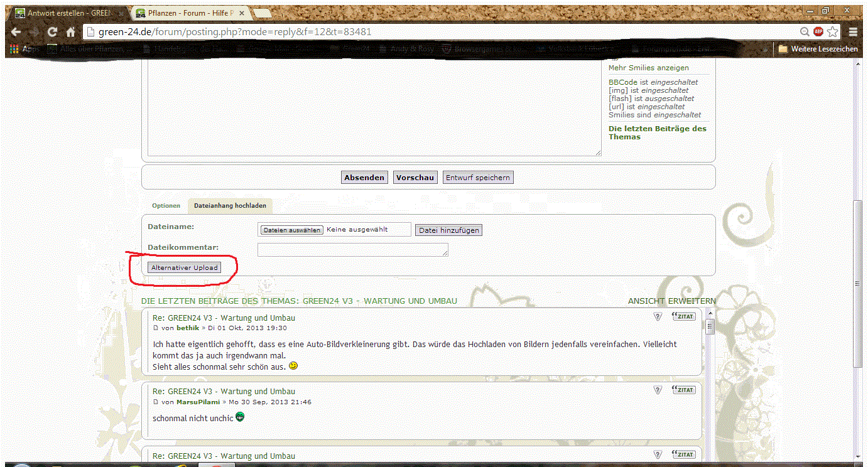868x467 pixels.
Task: Open the Chrome hamburger menu
Action: (x=853, y=31)
